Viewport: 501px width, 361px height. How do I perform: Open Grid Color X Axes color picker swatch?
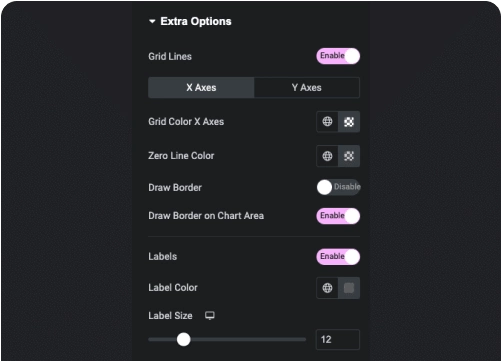tap(349, 122)
